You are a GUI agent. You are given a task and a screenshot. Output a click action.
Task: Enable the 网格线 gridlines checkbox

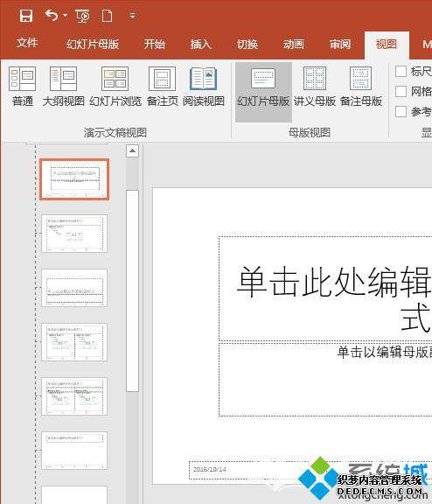click(x=401, y=91)
